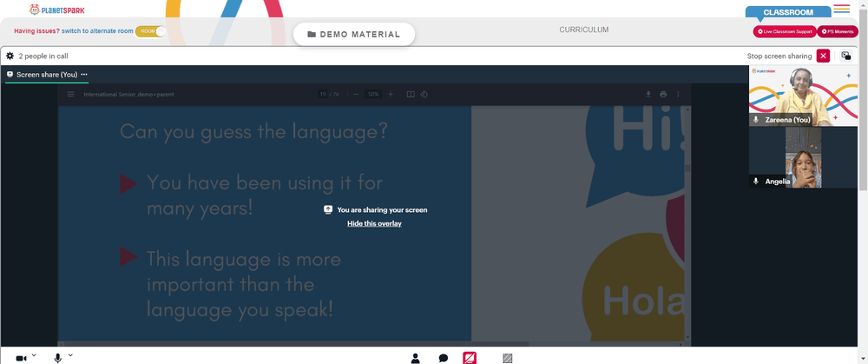Image resolution: width=868 pixels, height=364 pixels.
Task: Click the 'switch to alternate room' link
Action: click(x=97, y=31)
